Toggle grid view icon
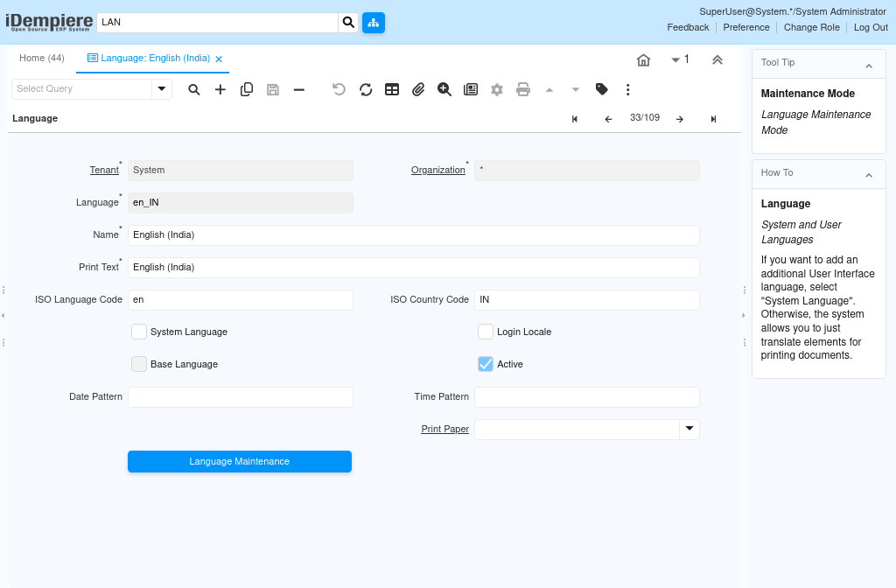 coord(392,90)
